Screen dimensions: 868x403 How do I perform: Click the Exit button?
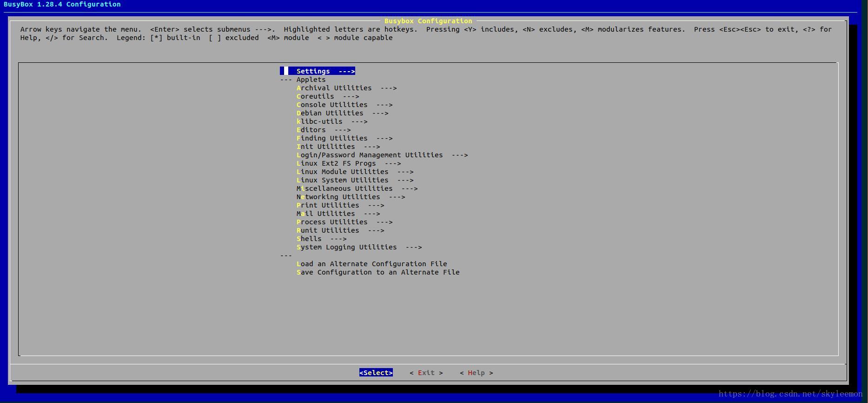[x=426, y=373]
